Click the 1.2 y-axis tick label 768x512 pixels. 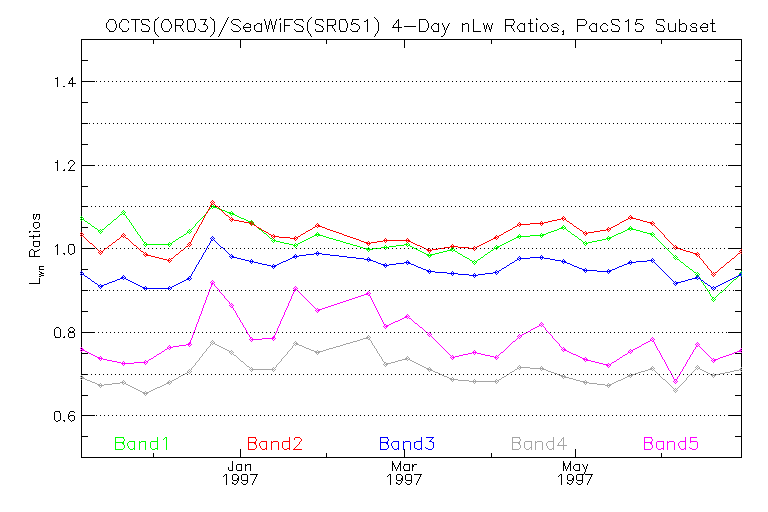point(65,166)
